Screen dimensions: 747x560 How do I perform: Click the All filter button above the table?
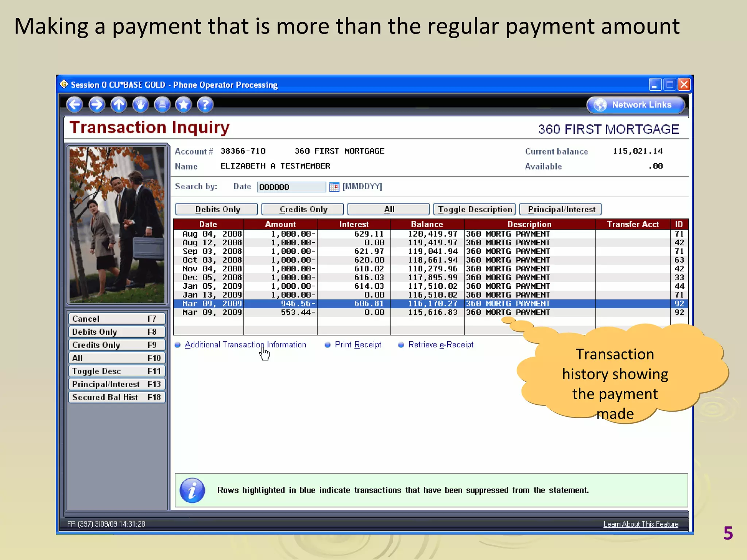(388, 209)
